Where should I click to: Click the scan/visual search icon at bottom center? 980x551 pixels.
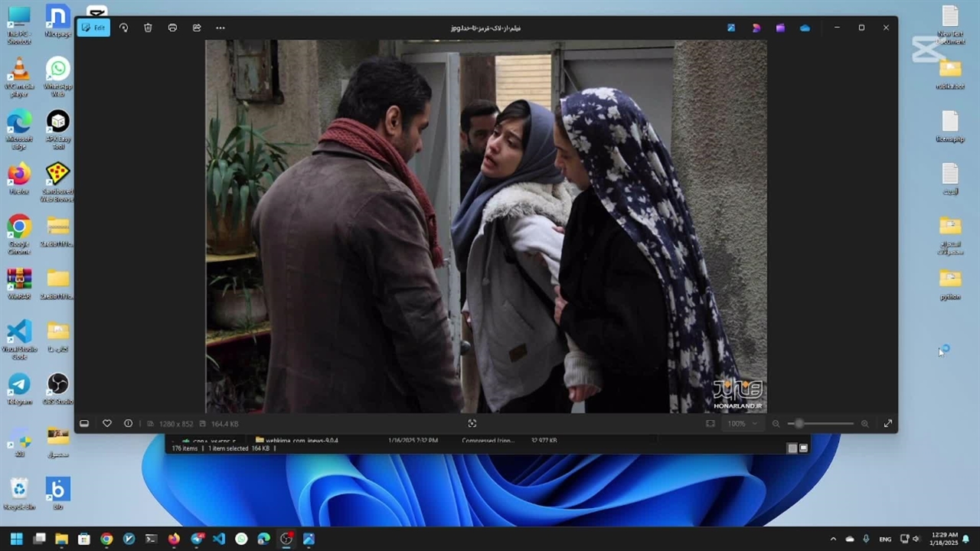pos(472,423)
